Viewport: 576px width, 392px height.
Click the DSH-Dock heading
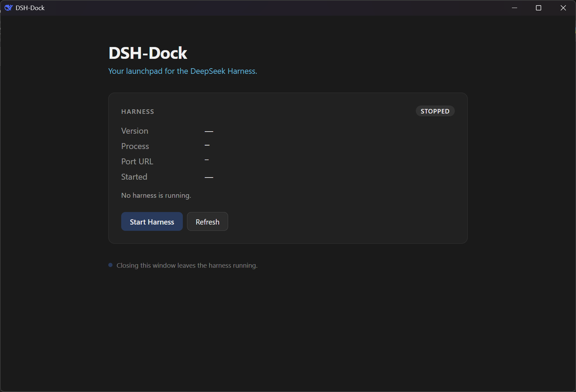148,53
